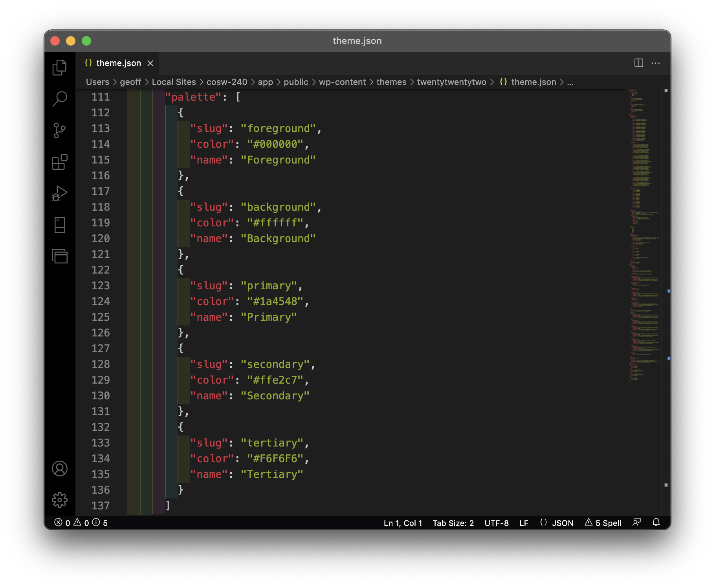
Task: Open the Extensions view
Action: pos(60,162)
